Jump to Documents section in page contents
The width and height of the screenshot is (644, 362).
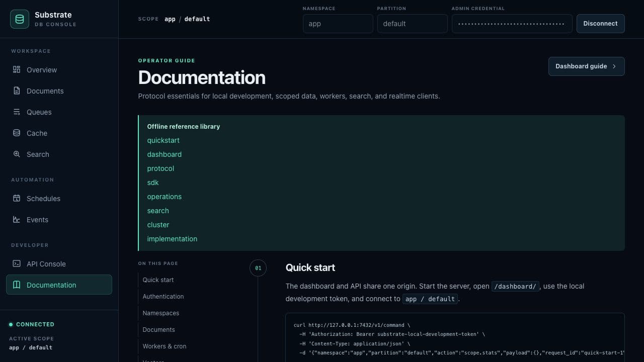coord(158,330)
